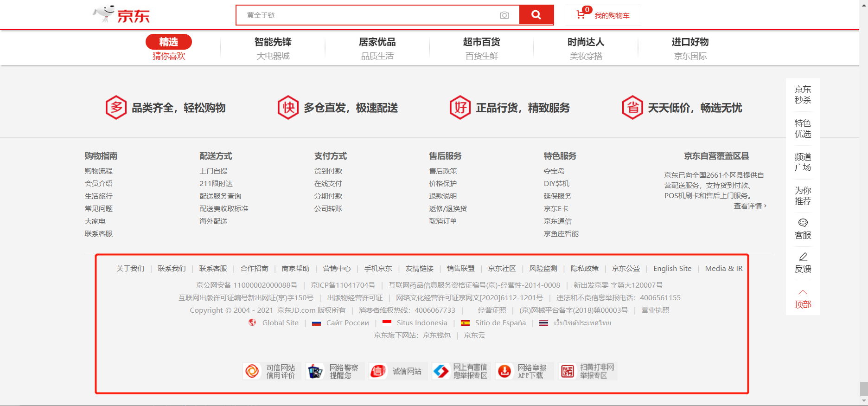The image size is (868, 406).
Task: Open the 京东E卡 link
Action: [x=556, y=209]
